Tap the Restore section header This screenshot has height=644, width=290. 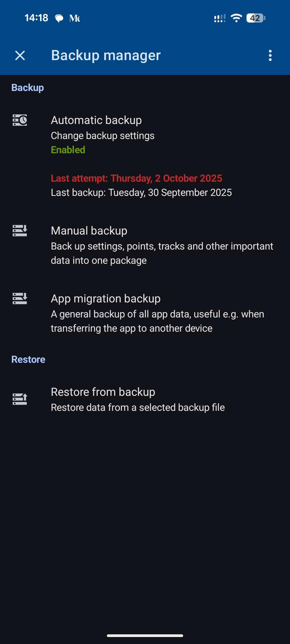(28, 360)
